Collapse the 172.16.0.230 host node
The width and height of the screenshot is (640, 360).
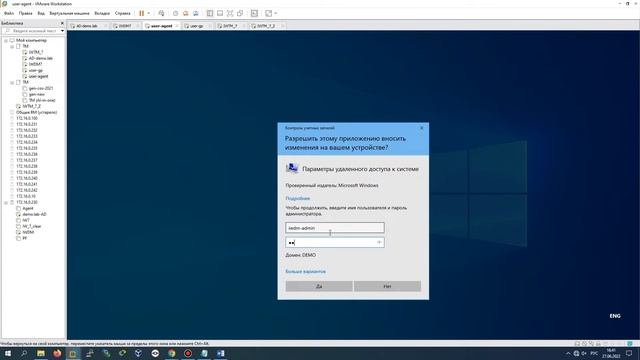tap(6, 202)
